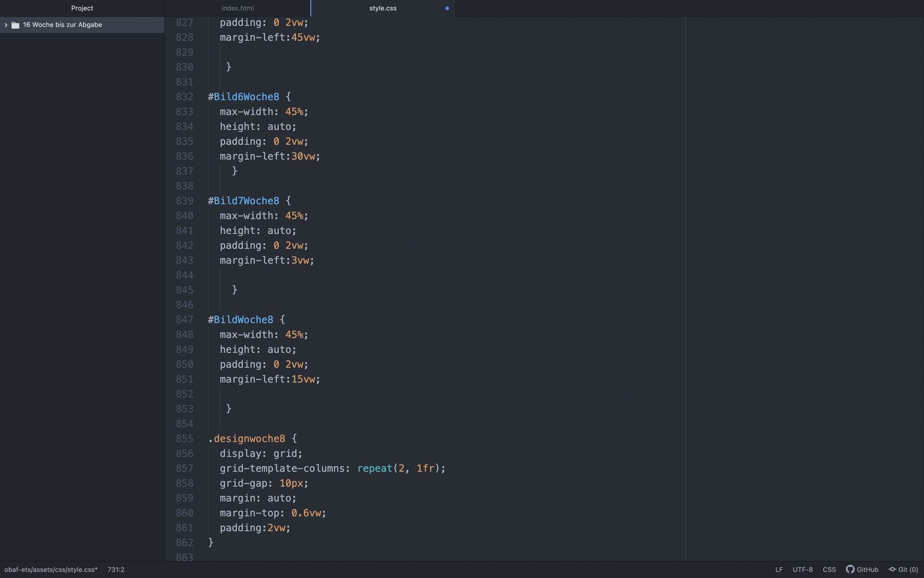Screen dimensions: 924x578
Task: Select the 16 Woche bis zur Abgabe project row
Action: click(82, 25)
